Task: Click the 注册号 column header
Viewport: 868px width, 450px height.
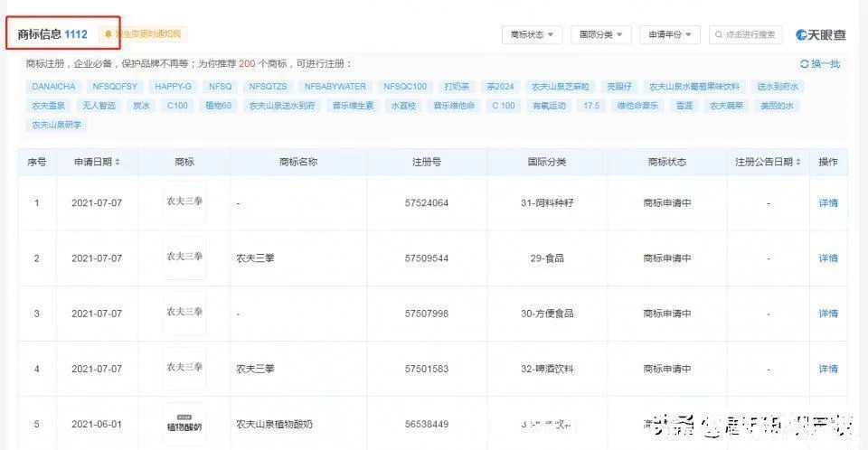Action: (x=427, y=162)
